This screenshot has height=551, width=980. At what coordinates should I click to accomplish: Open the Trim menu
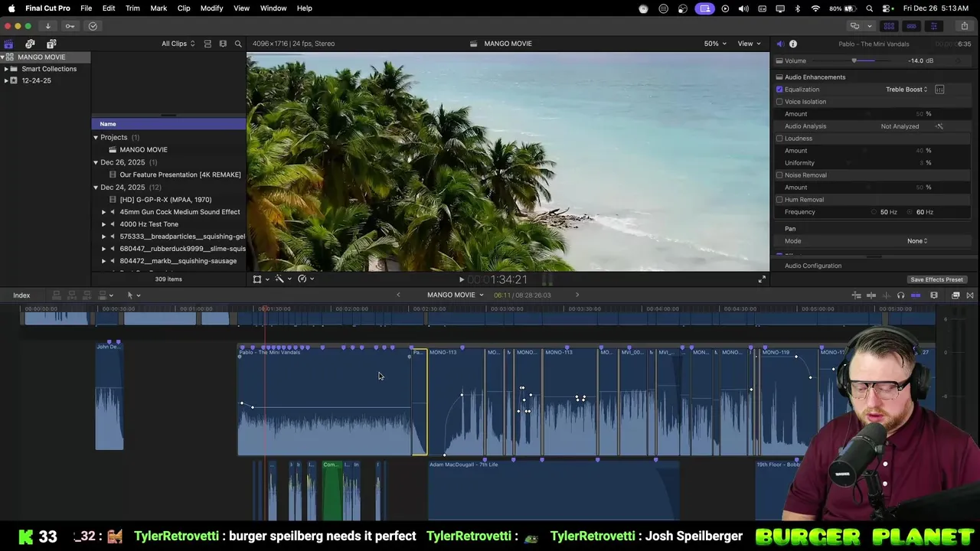pyautogui.click(x=132, y=8)
